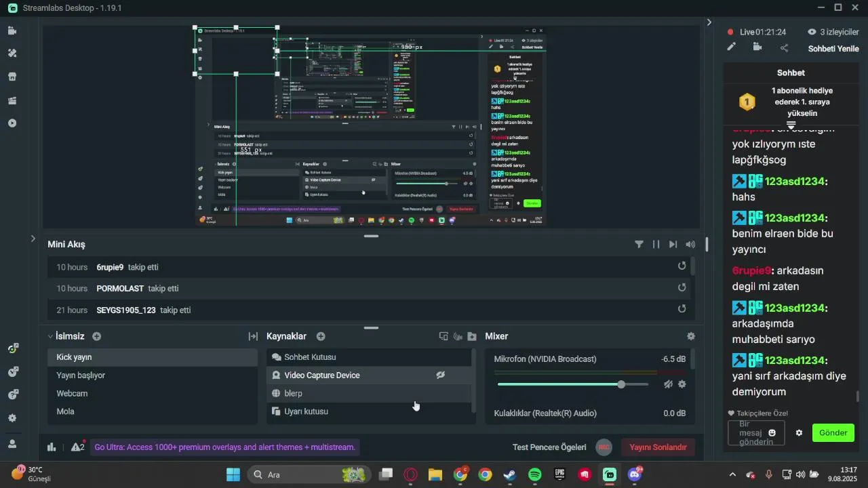868x488 pixels.
Task: Open Discord from the taskbar
Action: click(x=635, y=474)
